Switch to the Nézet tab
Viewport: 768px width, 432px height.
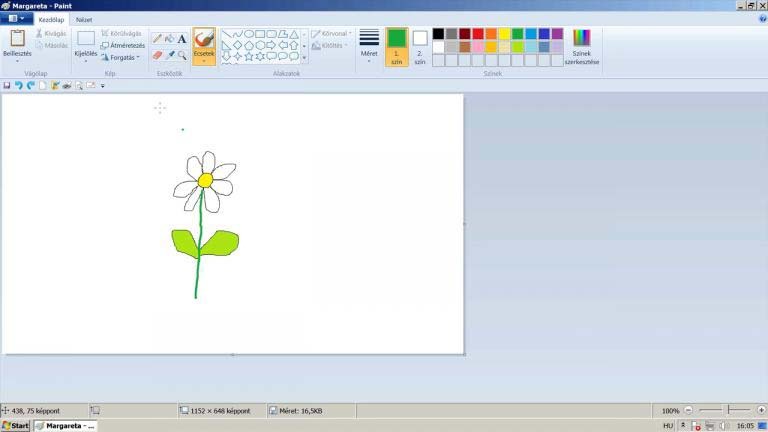click(85, 19)
